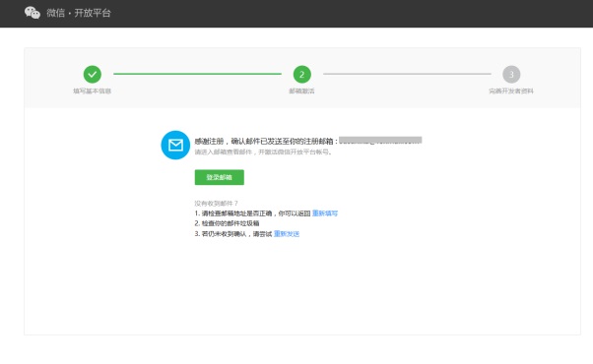Click the green progress line between steps
Viewport: 593px width, 364px height.
(197, 74)
